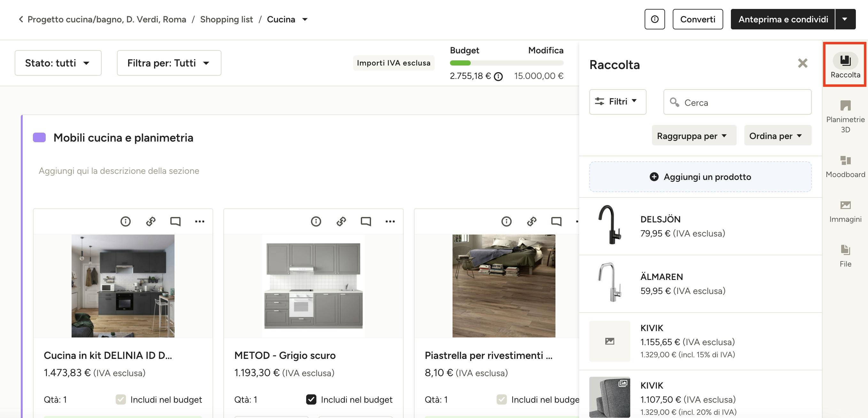Click Qtà: 1 on METOD card
This screenshot has width=868, height=418.
[246, 399]
